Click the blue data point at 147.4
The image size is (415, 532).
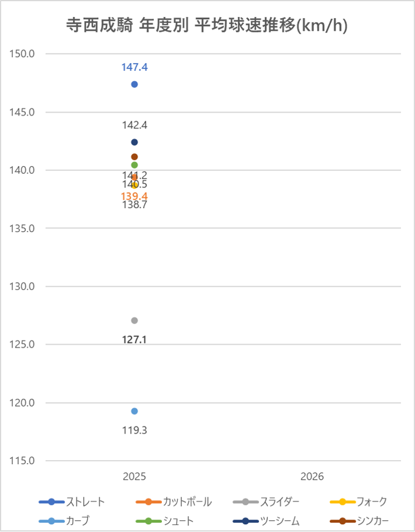pos(134,84)
